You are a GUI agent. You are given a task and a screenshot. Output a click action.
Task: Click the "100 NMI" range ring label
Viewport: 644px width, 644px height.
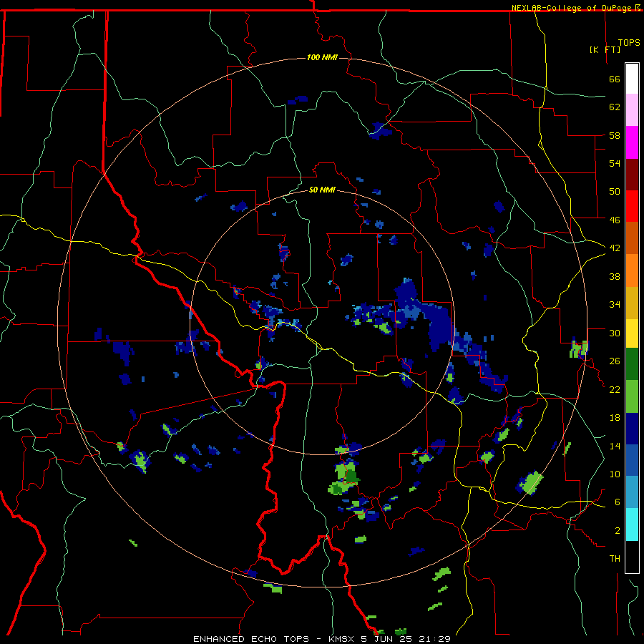pyautogui.click(x=322, y=57)
